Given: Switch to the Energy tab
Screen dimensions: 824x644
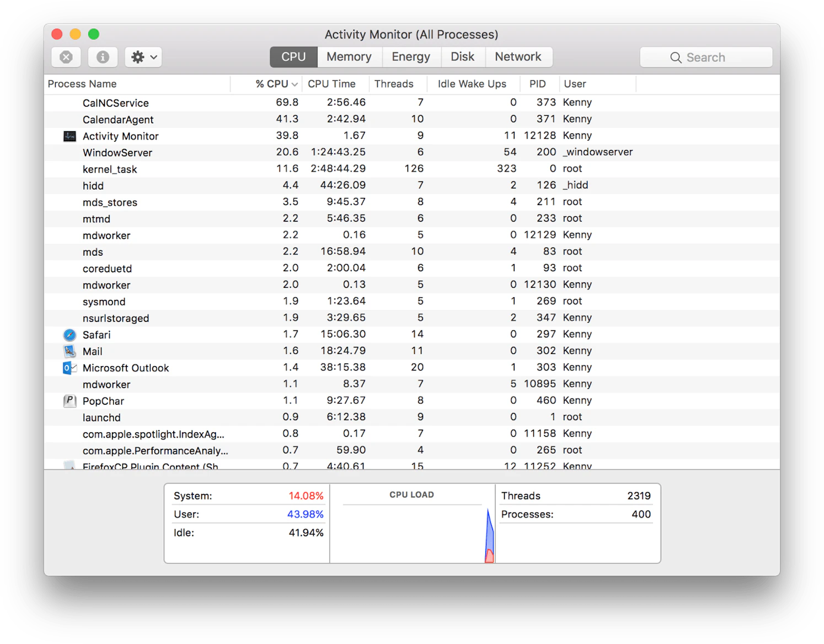Looking at the screenshot, I should [411, 56].
